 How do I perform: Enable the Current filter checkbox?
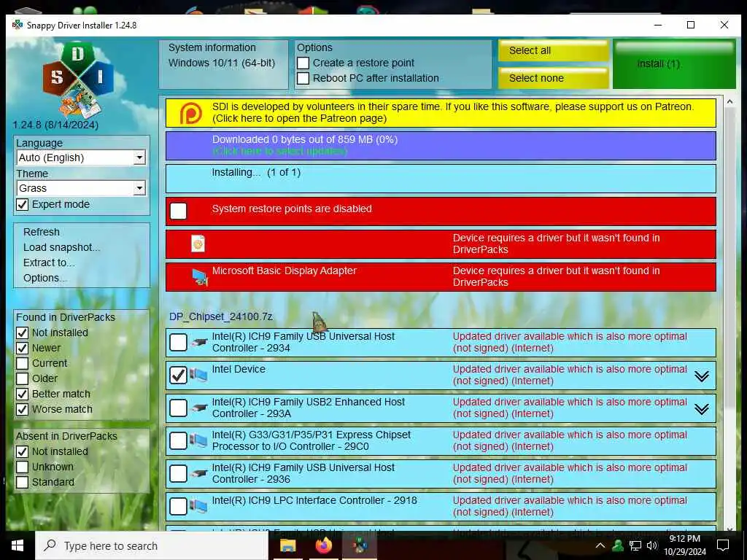(23, 363)
